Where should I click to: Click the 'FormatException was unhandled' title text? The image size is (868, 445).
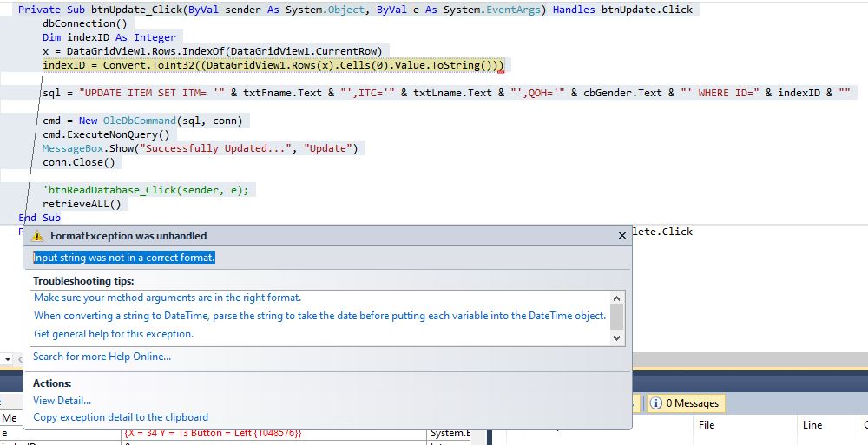click(x=128, y=236)
